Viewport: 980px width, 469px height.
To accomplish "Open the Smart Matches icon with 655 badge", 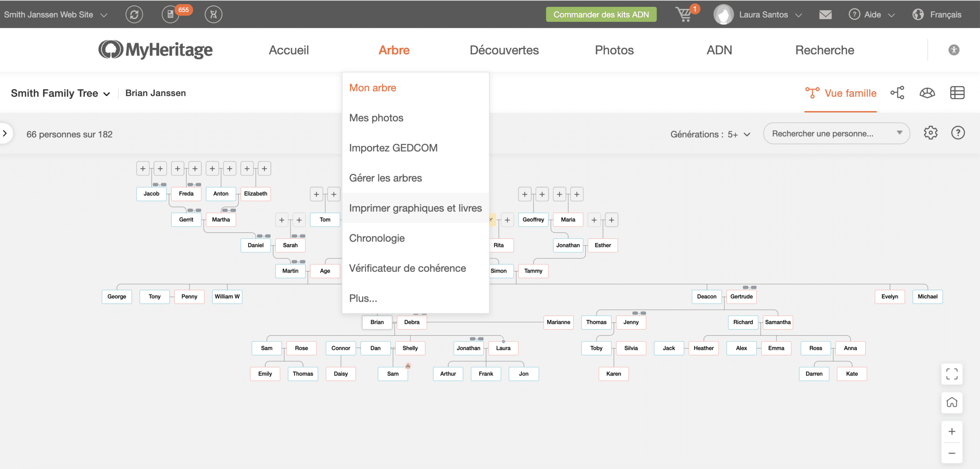I will click(x=171, y=15).
